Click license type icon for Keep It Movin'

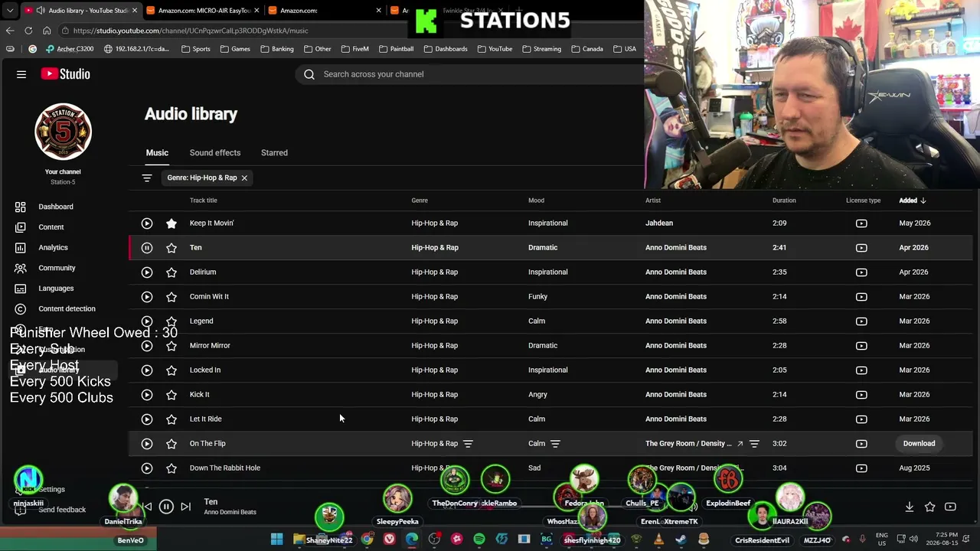click(861, 223)
